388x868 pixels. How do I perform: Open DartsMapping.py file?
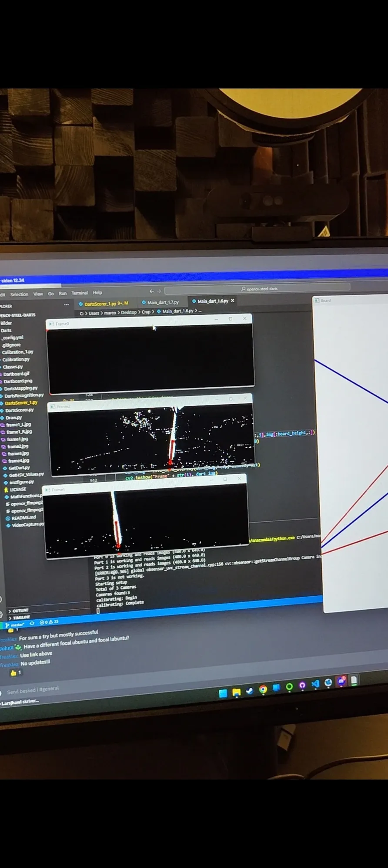(20, 388)
